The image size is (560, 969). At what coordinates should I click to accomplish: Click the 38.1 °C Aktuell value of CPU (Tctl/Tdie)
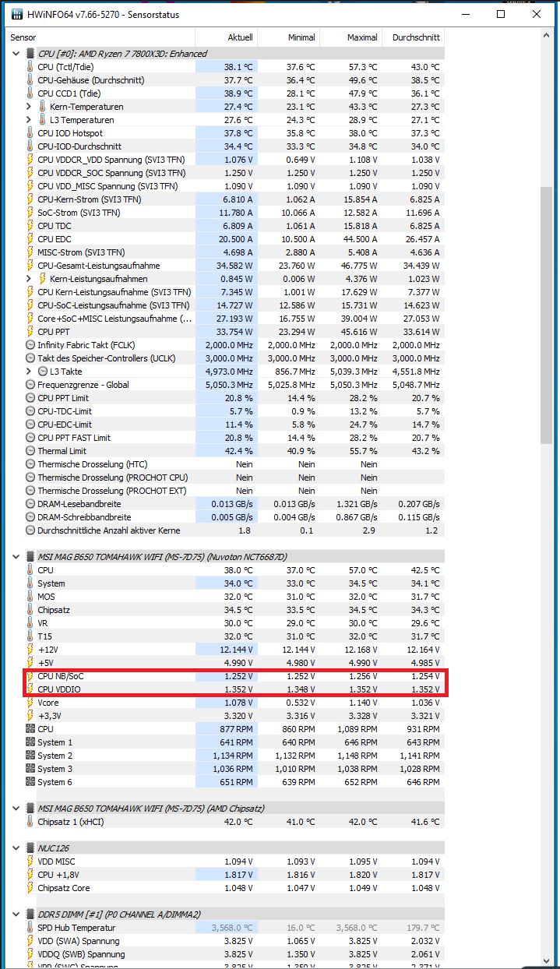point(238,67)
